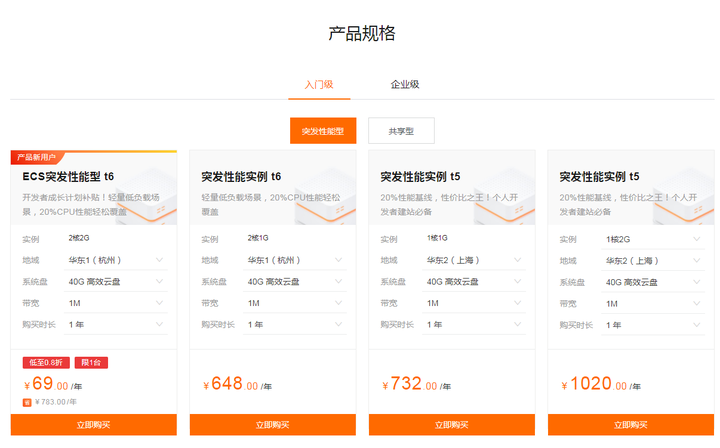The width and height of the screenshot is (720, 448).
Task: Open 地域 dropdown in the ¥648 t6 card
Action: [295, 260]
